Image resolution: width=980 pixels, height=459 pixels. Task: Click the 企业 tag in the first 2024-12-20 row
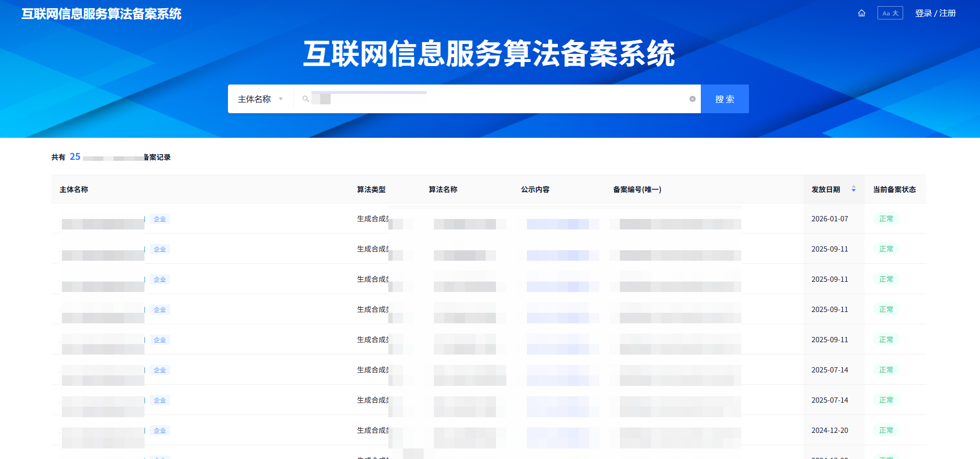[160, 431]
